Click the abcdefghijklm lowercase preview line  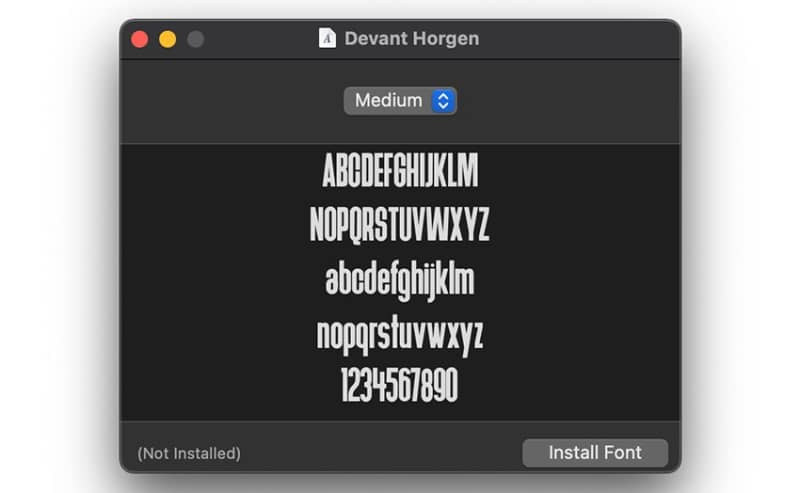point(400,280)
